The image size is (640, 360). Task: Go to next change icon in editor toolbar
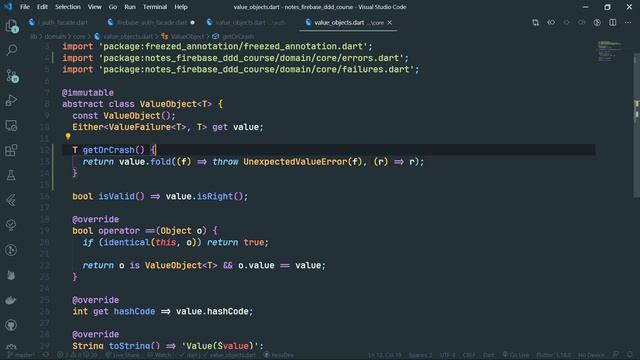click(582, 22)
